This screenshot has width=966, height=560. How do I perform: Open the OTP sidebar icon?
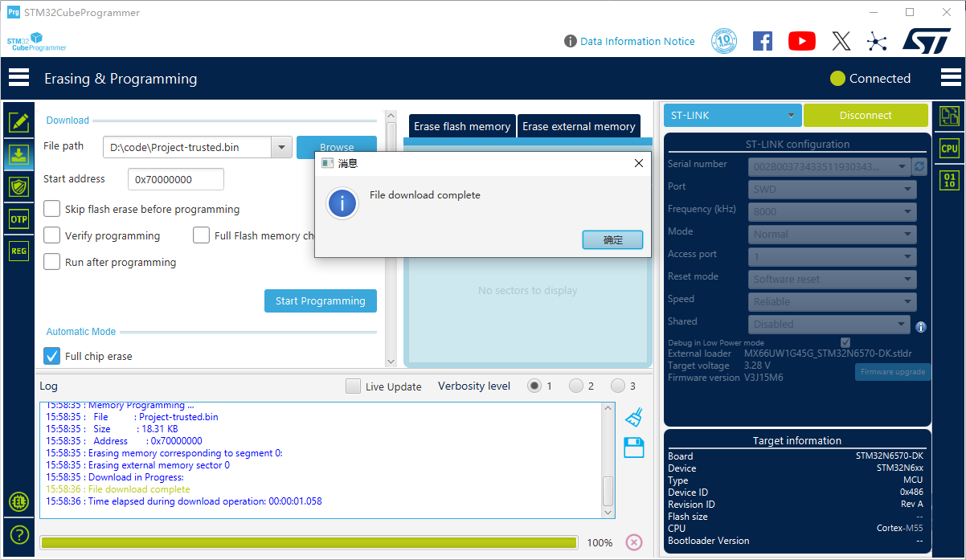pyautogui.click(x=18, y=219)
